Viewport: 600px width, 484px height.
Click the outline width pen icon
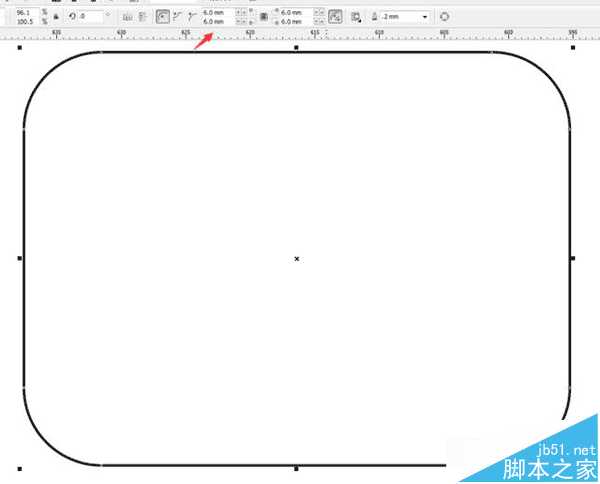[375, 17]
